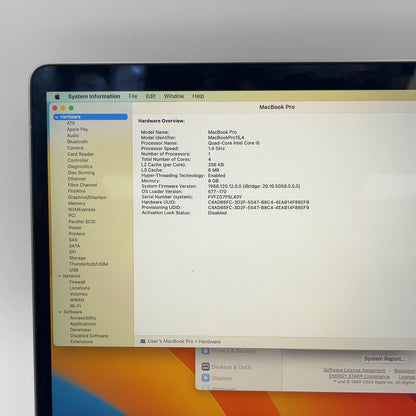Click the Hardware UUID value
416x416 pixels.
(x=258, y=202)
